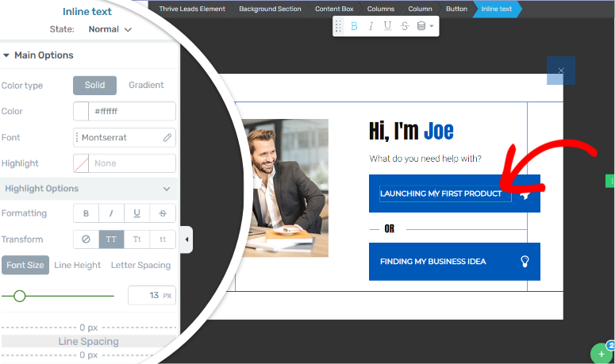Click the Line Spacing label bar
This screenshot has width=615, height=364.
tap(89, 342)
